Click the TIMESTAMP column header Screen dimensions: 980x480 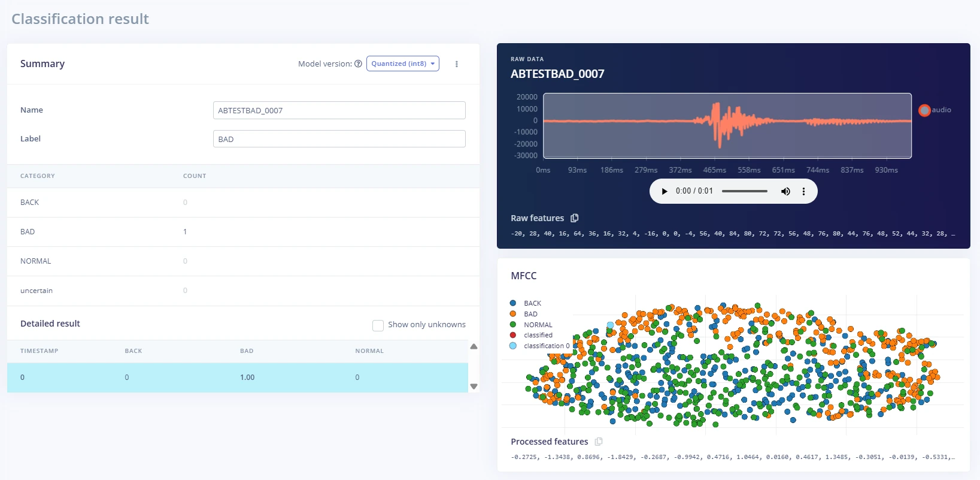[40, 351]
